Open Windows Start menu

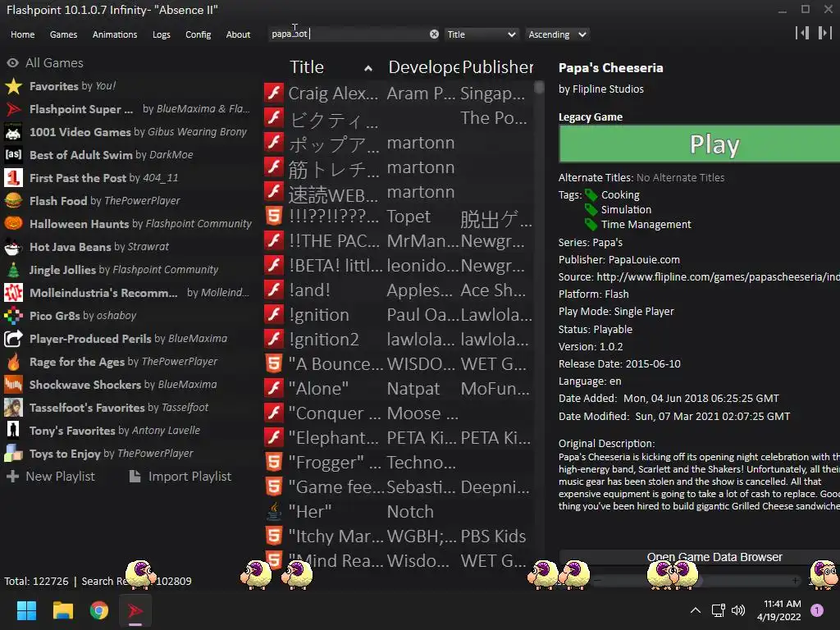pos(26,610)
